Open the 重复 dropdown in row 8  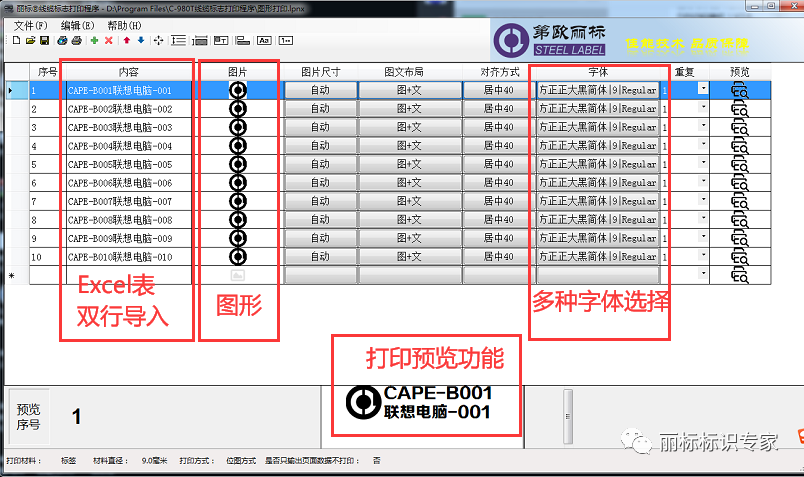pos(703,218)
